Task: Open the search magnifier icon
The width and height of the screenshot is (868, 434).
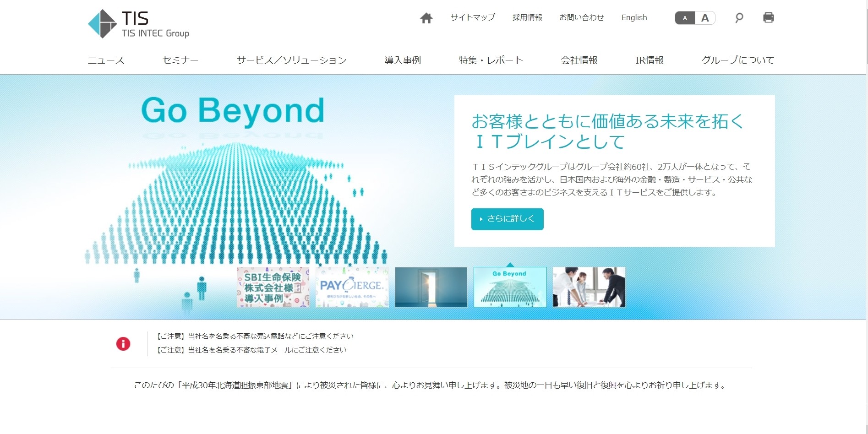Action: [739, 18]
